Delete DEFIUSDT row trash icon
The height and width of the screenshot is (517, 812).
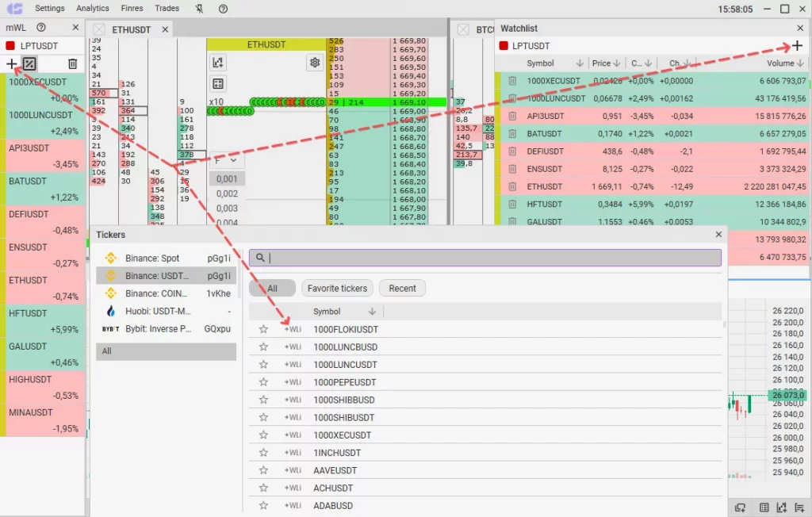(512, 151)
